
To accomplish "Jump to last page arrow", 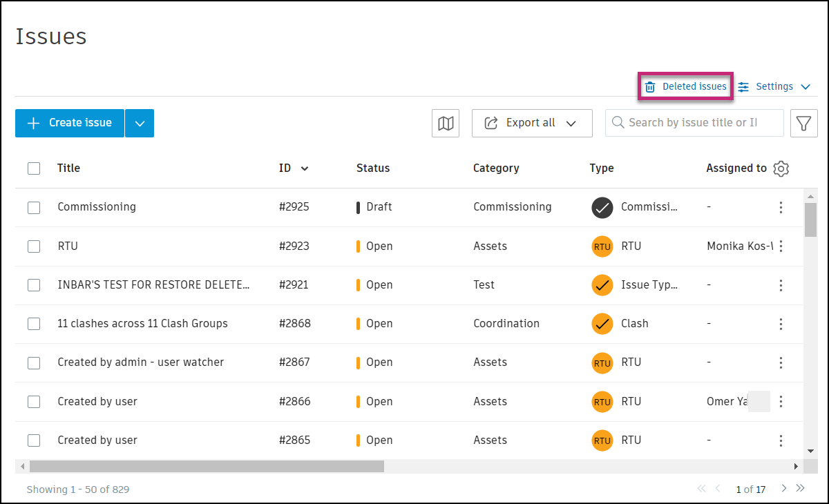I will pos(801,489).
